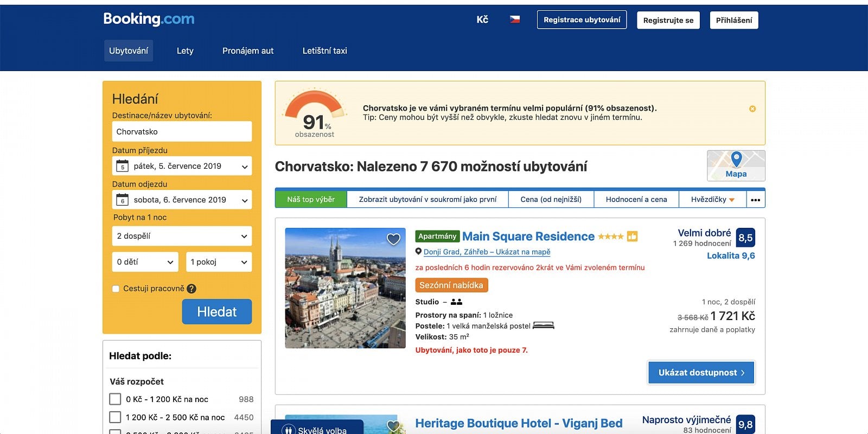Click the Hledat search button
This screenshot has width=868, height=434.
pyautogui.click(x=217, y=312)
